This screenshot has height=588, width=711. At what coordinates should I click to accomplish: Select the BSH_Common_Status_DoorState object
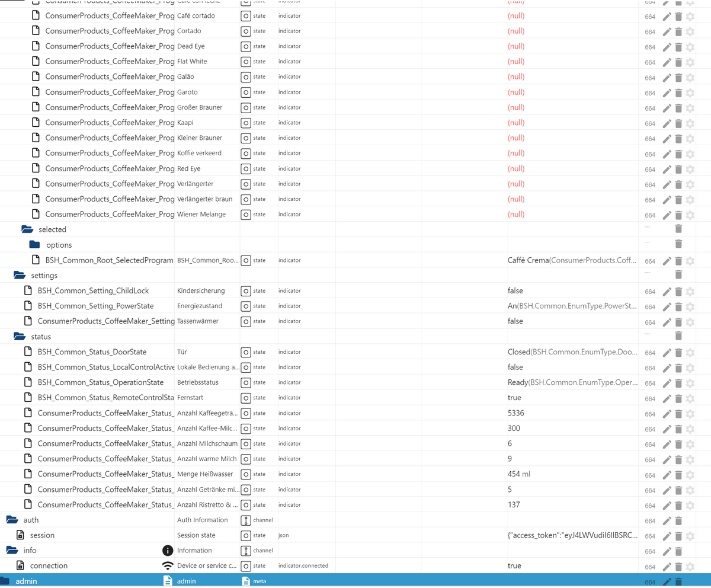(92, 351)
